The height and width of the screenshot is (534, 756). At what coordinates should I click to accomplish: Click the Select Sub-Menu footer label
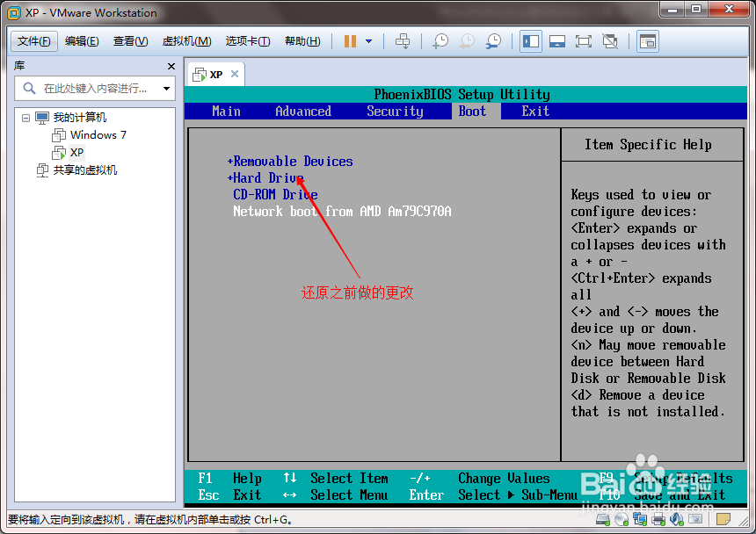[518, 495]
